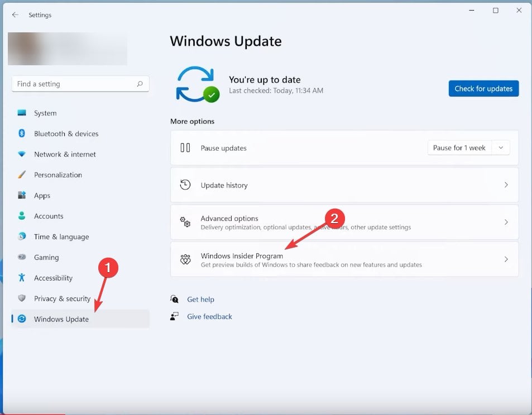The width and height of the screenshot is (532, 415).
Task: Open the Get help link
Action: tap(201, 299)
